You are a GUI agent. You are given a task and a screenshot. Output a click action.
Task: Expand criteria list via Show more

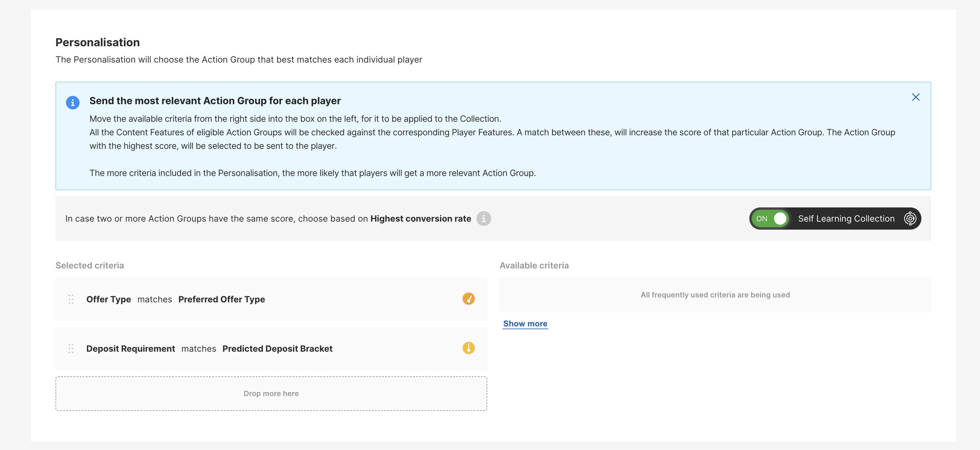[525, 324]
